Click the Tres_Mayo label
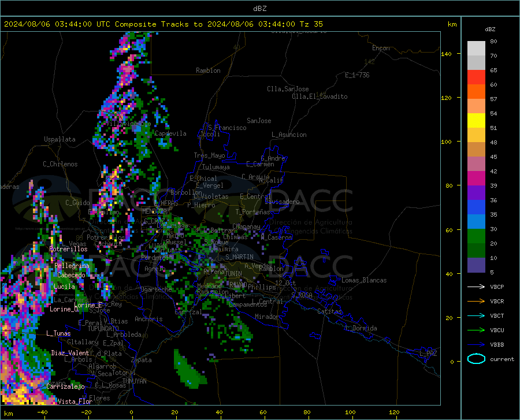 [209, 155]
